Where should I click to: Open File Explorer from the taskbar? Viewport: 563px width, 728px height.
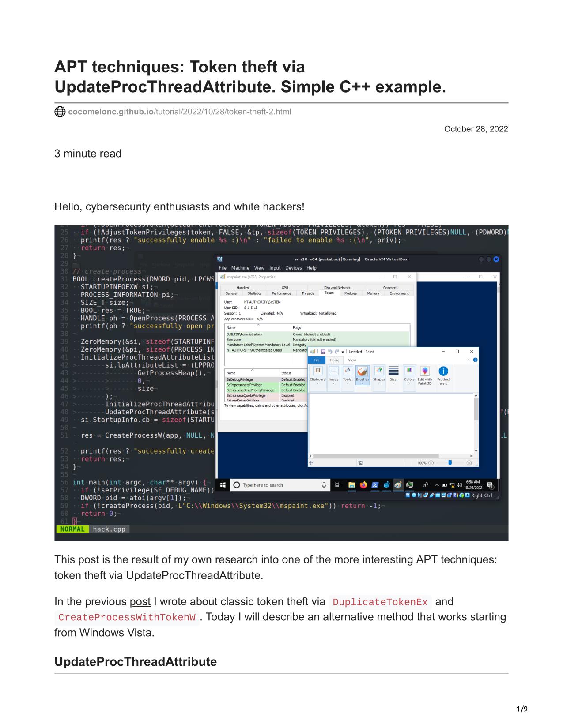tap(352, 485)
